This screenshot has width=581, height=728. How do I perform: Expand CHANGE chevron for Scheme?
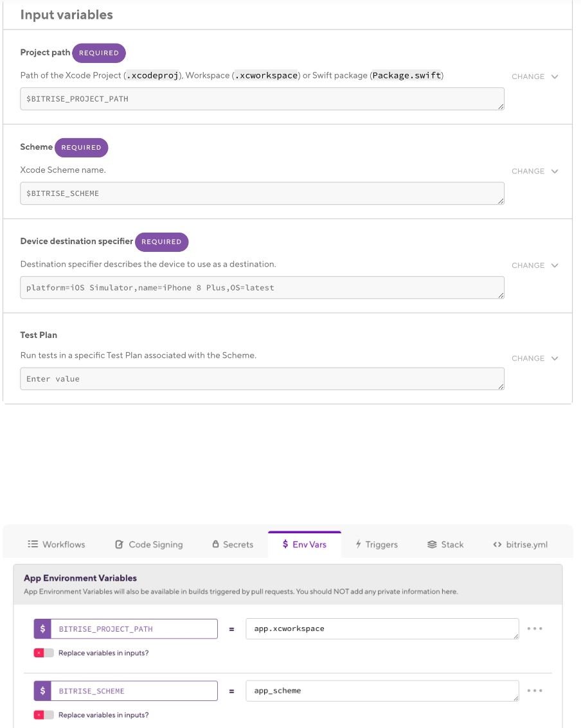point(554,172)
